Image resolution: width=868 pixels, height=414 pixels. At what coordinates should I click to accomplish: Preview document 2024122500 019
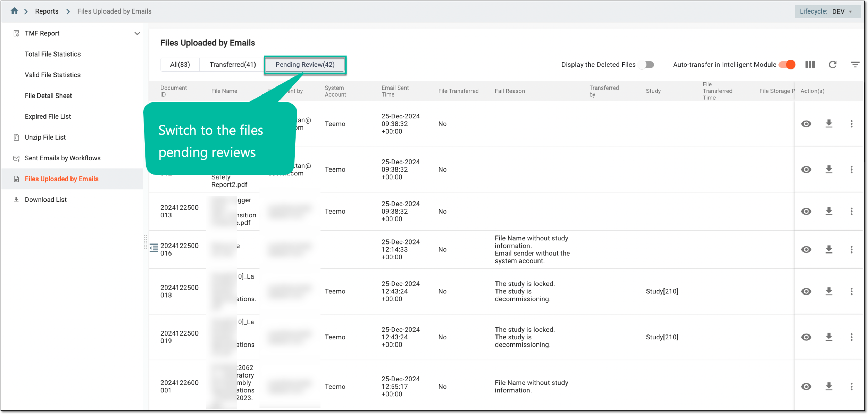tap(806, 337)
